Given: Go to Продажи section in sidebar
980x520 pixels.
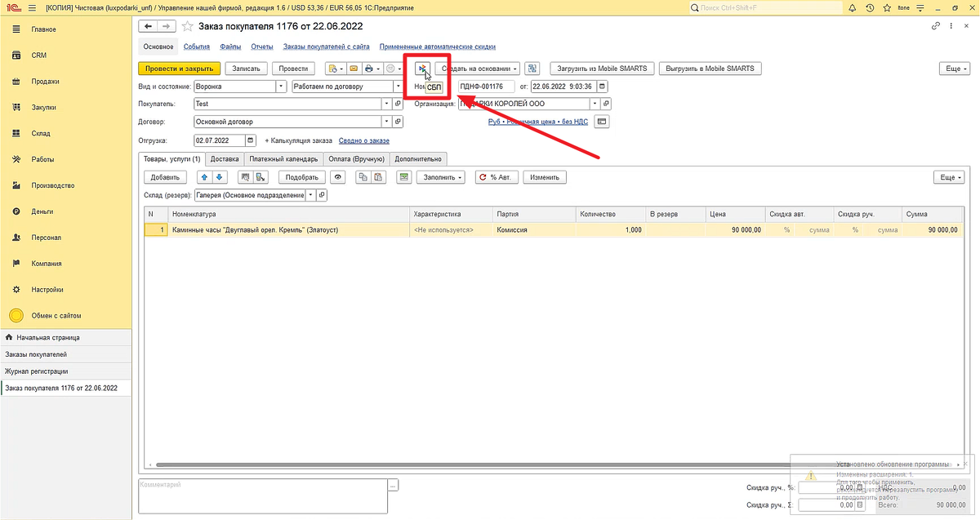Looking at the screenshot, I should point(46,82).
